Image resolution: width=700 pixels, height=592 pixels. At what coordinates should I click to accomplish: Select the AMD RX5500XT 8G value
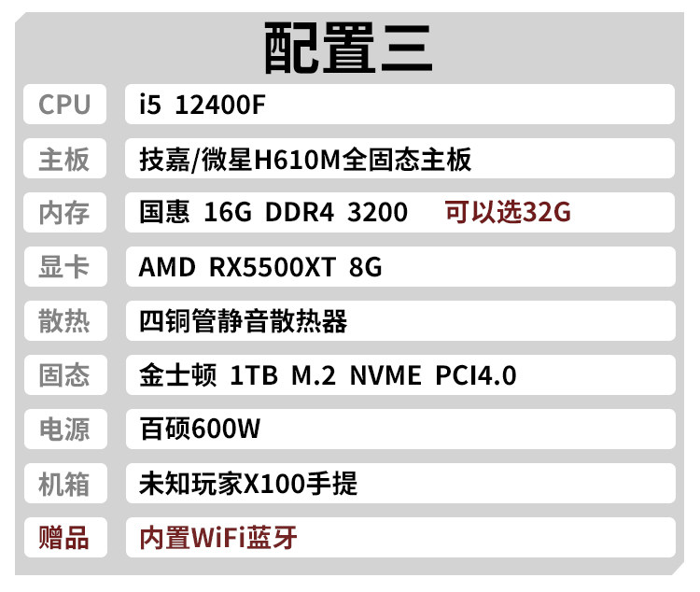(x=260, y=267)
